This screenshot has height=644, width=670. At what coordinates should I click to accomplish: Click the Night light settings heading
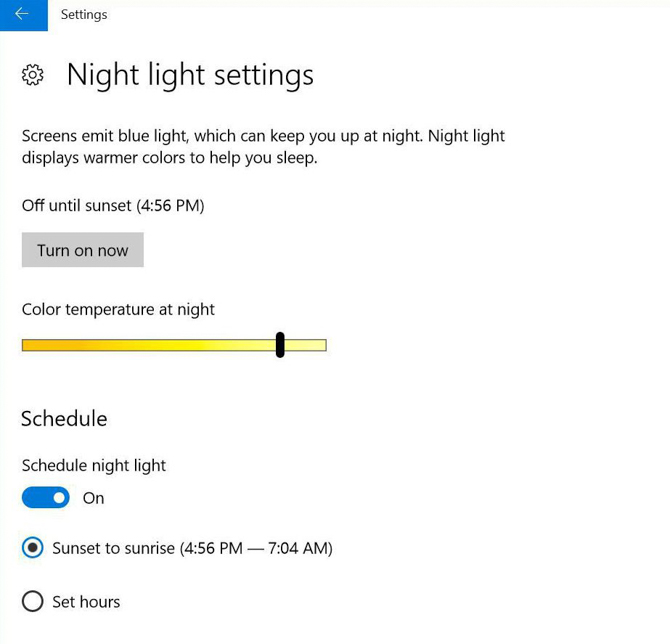point(190,75)
